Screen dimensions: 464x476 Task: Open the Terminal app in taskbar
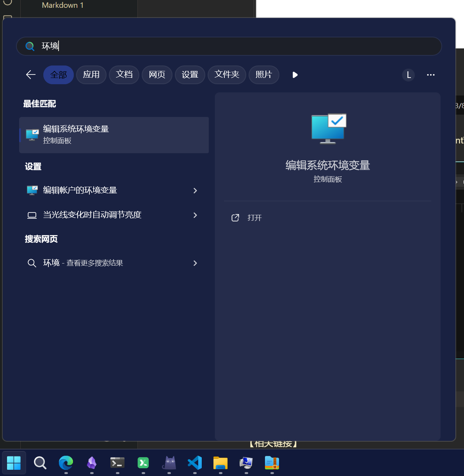click(x=117, y=463)
